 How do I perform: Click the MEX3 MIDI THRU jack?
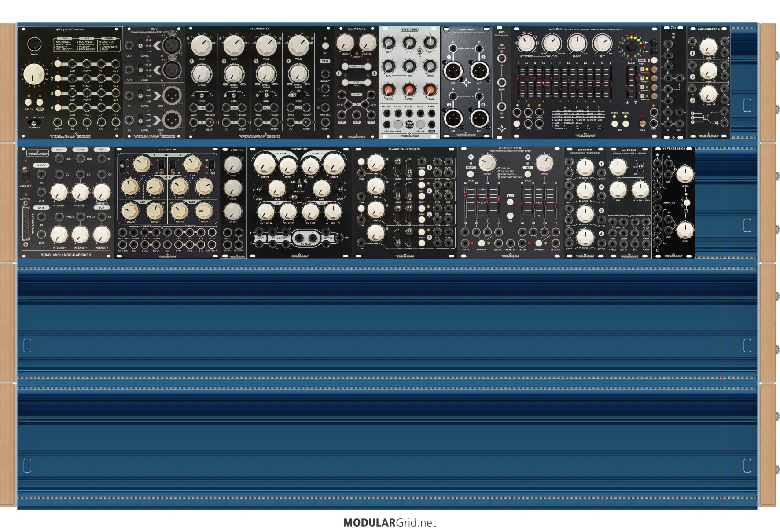501,82
